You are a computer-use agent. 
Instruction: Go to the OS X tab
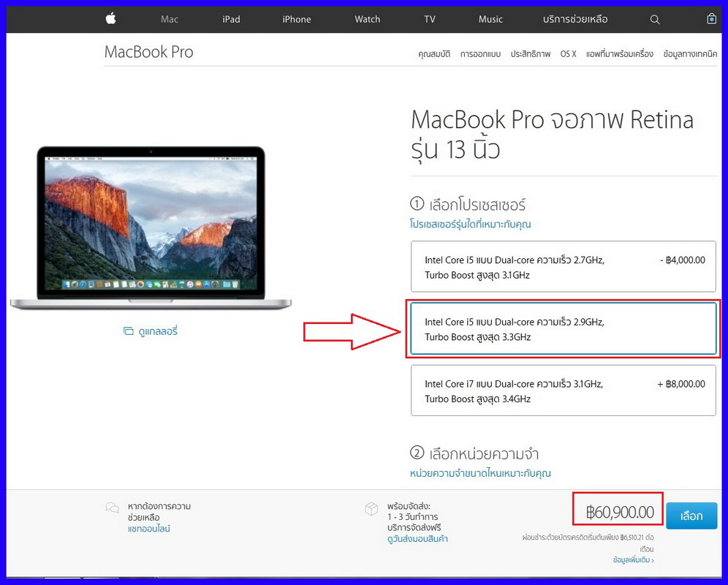(568, 54)
